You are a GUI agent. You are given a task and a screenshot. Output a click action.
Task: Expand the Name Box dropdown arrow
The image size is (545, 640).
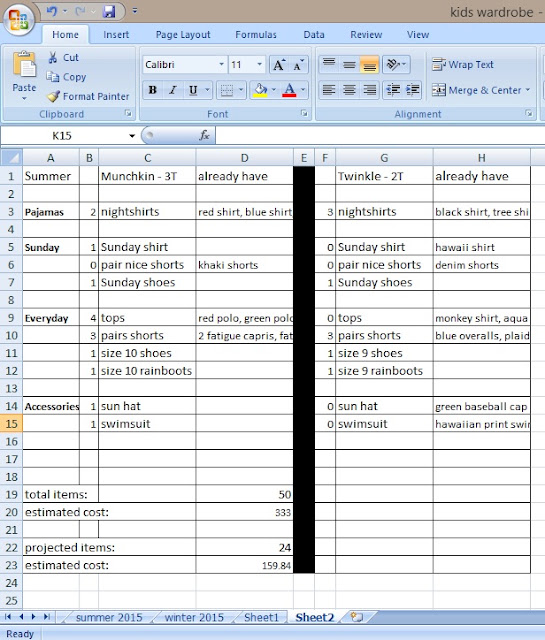[x=132, y=136]
